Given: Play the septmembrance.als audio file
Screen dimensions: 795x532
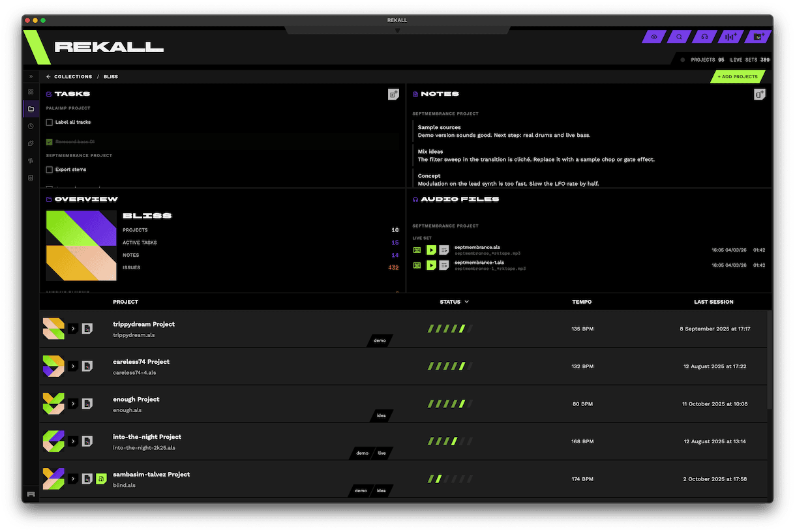Looking at the screenshot, I should [431, 250].
